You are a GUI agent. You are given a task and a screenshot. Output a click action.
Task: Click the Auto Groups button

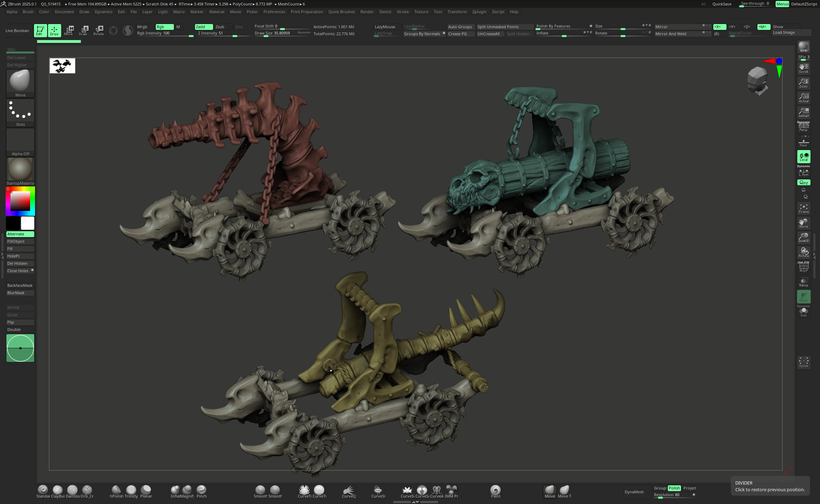(x=460, y=27)
